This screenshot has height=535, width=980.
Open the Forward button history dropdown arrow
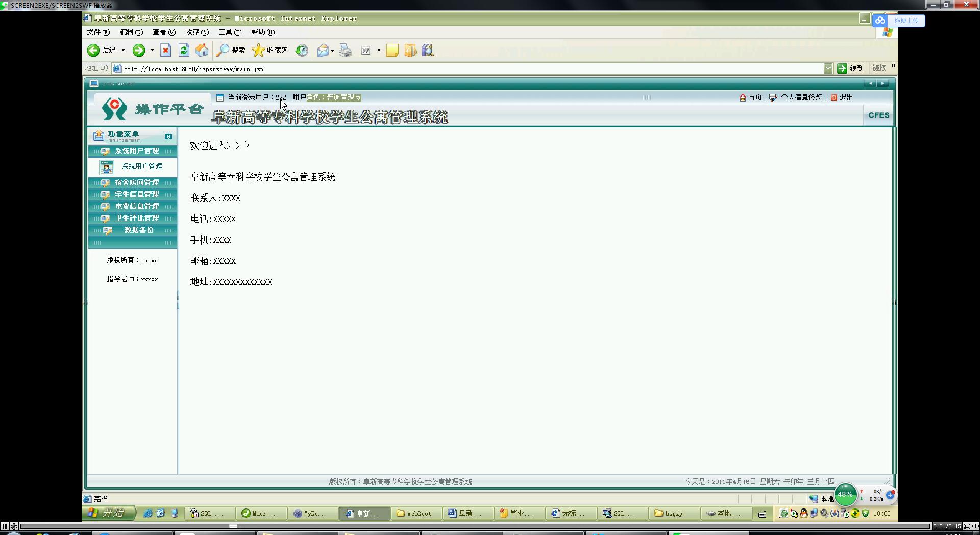152,50
